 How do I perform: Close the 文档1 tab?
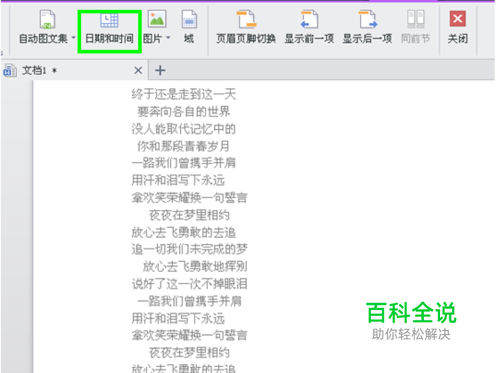point(138,70)
